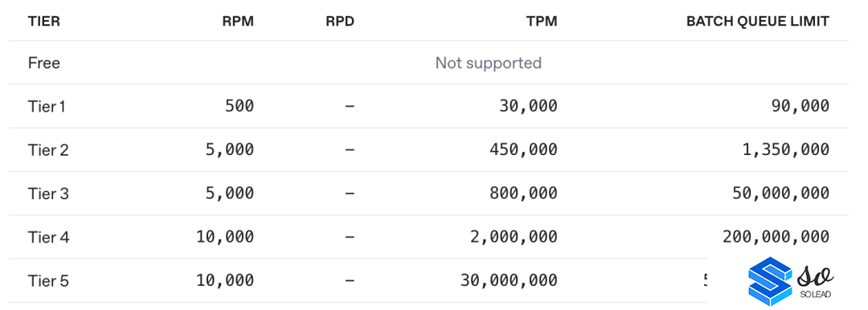Select the Tier 2 row label

(48, 149)
